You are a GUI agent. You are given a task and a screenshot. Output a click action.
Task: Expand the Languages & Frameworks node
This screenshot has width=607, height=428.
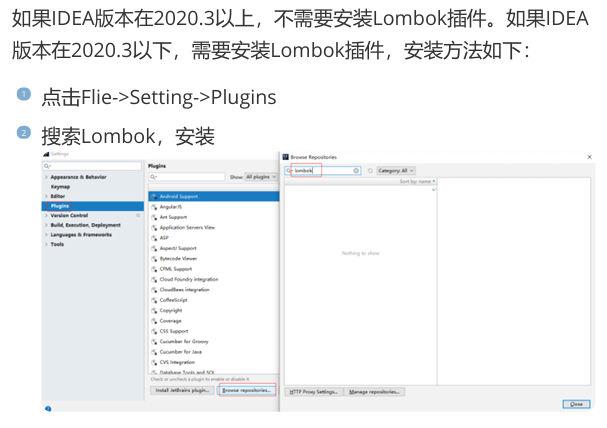(46, 235)
